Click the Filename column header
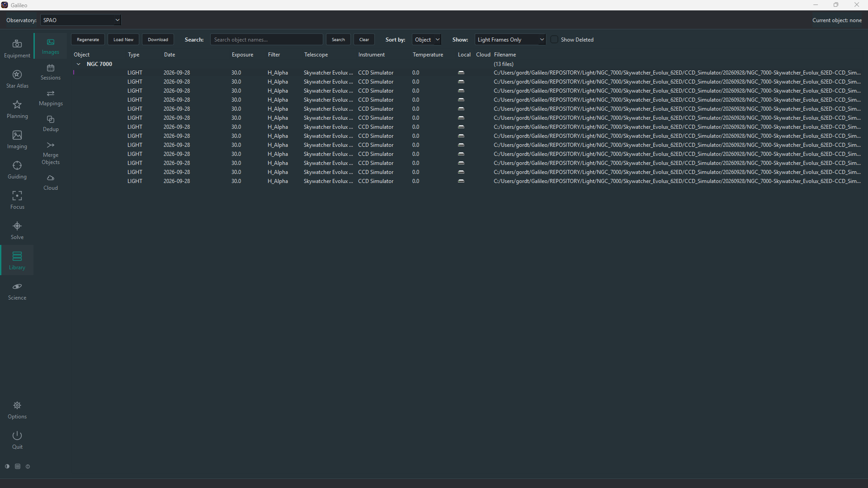Image resolution: width=868 pixels, height=488 pixels. (505, 55)
